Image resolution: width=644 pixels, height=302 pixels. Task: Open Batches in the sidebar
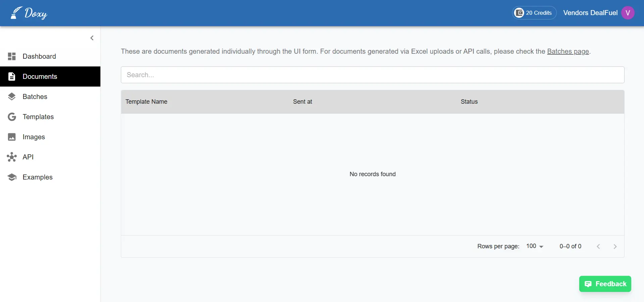[x=50, y=97]
